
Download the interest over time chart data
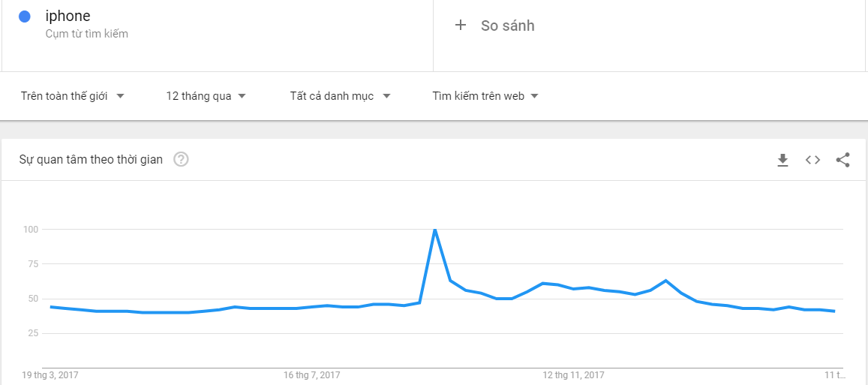click(782, 160)
